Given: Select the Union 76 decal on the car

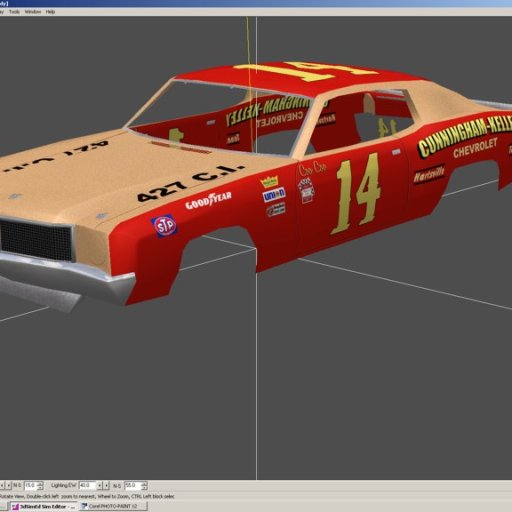Looking at the screenshot, I should tap(274, 195).
